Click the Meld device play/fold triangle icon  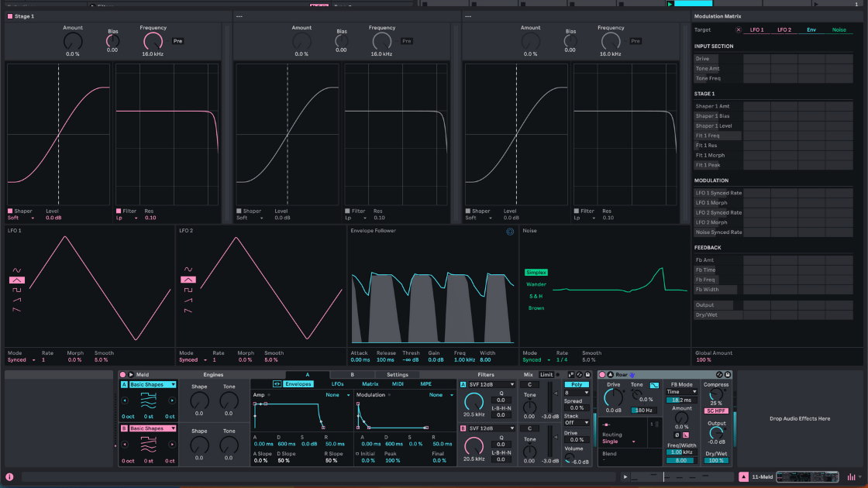pyautogui.click(x=131, y=375)
